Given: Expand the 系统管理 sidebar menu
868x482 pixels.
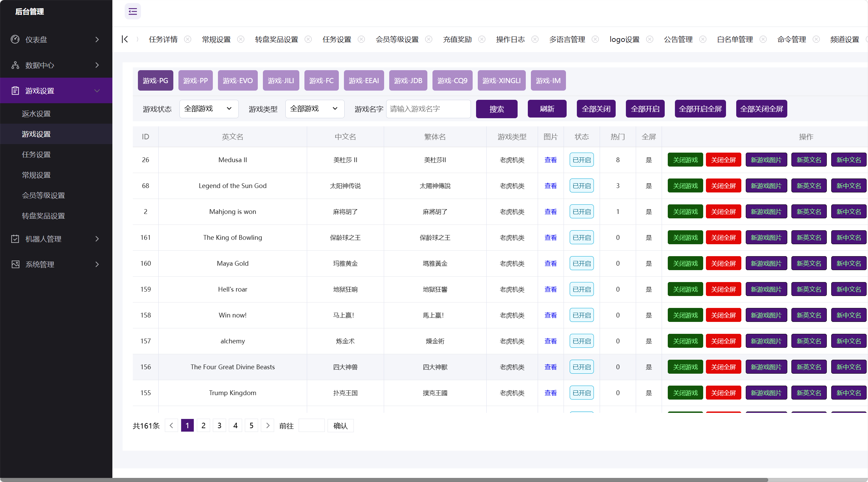Looking at the screenshot, I should point(56,264).
